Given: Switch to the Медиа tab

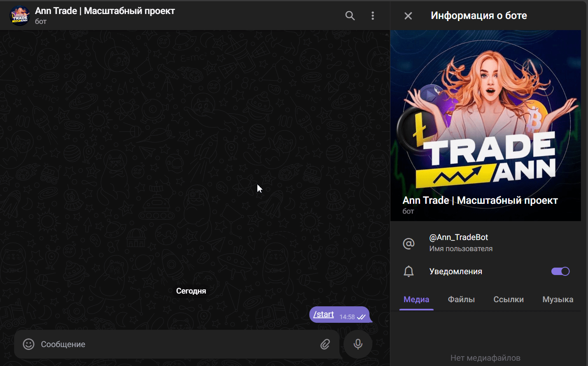Looking at the screenshot, I should [416, 300].
